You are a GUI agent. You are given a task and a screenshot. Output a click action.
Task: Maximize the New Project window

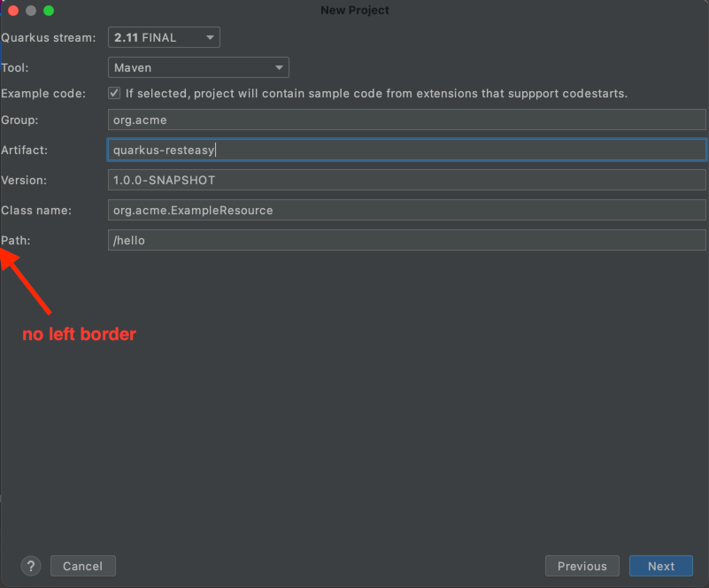[x=49, y=11]
